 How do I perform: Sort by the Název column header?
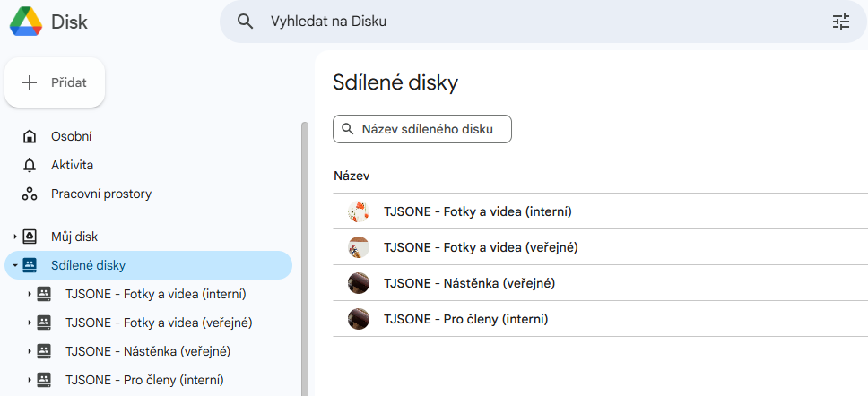[x=352, y=176]
